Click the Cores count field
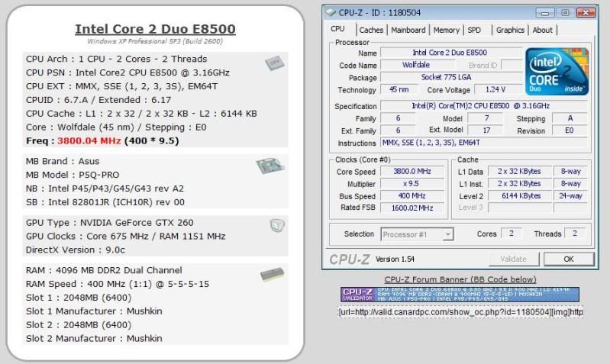Viewport: 610px width, 364px height. (512, 234)
